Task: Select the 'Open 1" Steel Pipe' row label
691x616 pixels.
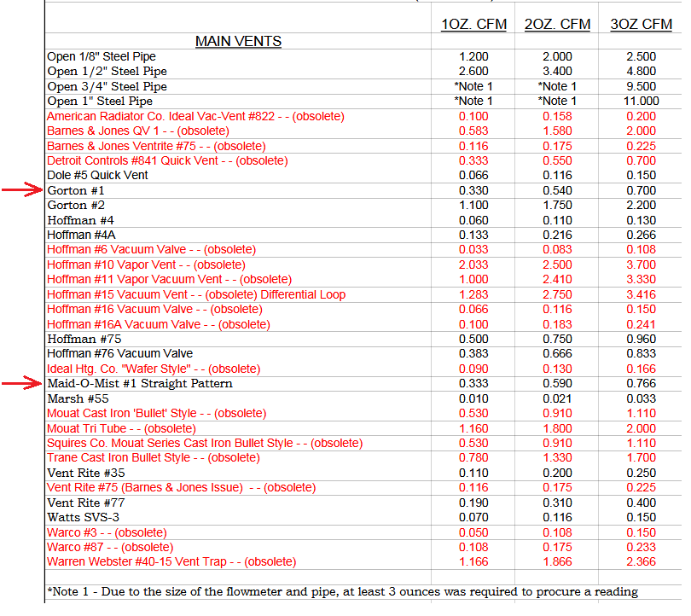Action: (100, 102)
